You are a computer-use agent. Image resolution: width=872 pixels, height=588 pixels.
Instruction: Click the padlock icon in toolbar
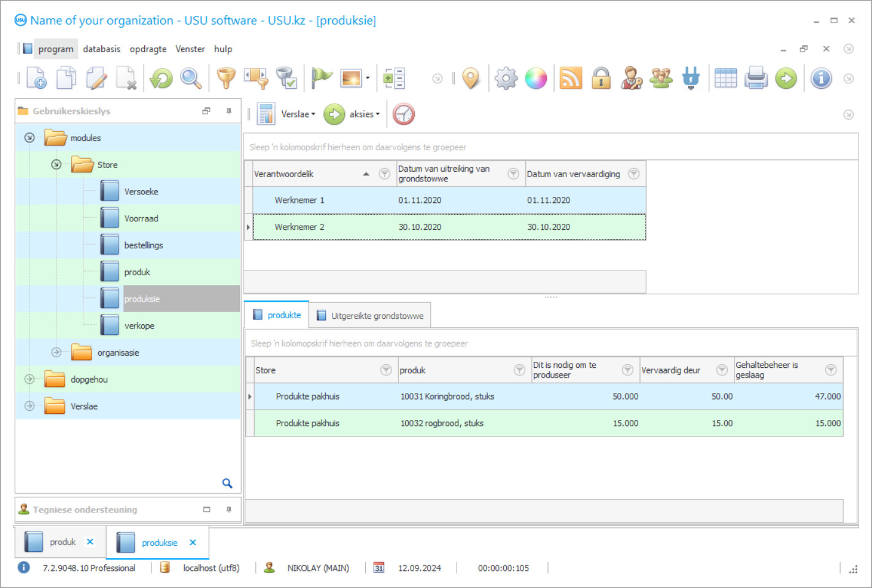[x=601, y=78]
